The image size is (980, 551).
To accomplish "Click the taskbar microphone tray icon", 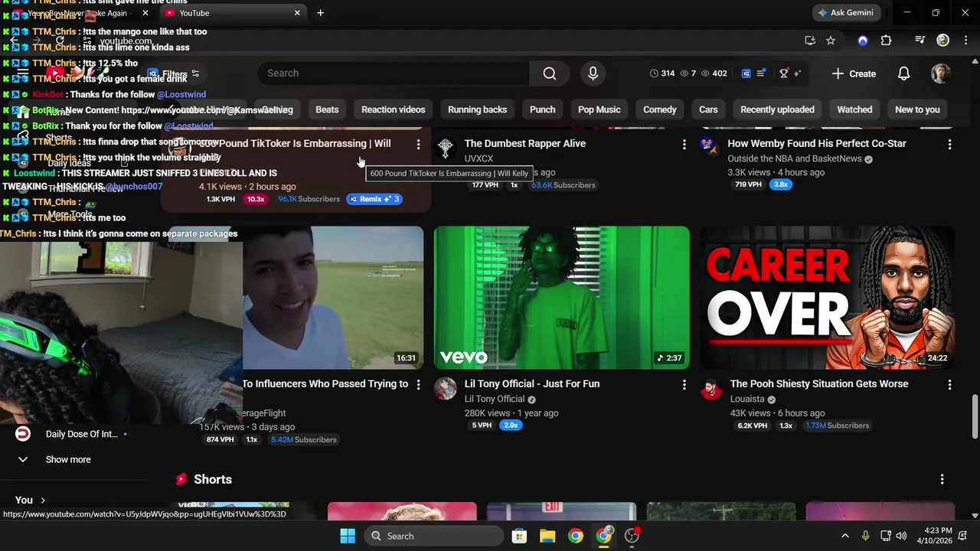I will coord(865,536).
